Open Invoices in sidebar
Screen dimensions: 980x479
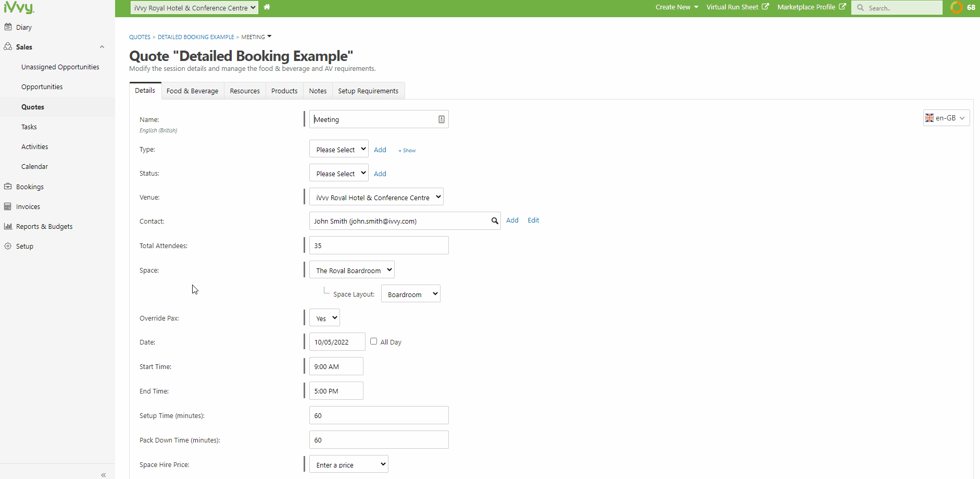click(28, 206)
